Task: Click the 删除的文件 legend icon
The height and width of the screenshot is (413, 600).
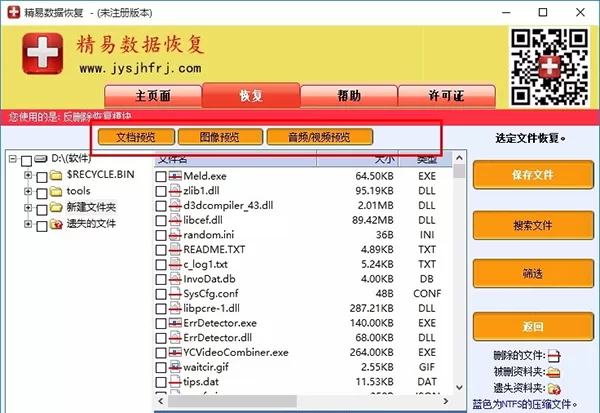Action: [554, 356]
